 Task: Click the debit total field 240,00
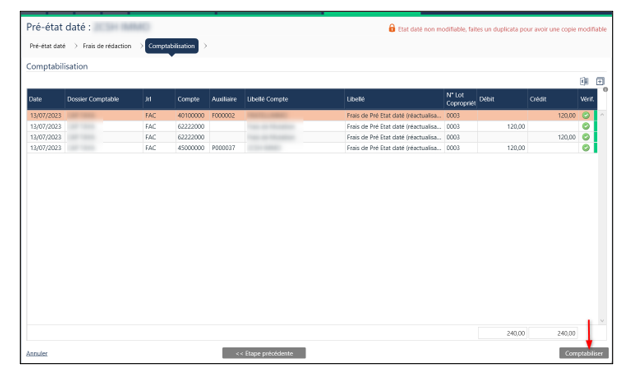502,333
